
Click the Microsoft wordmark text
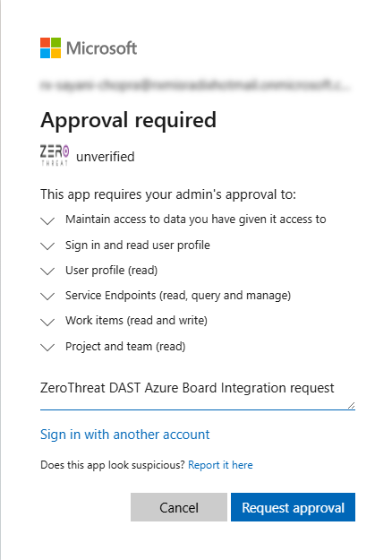click(x=101, y=48)
